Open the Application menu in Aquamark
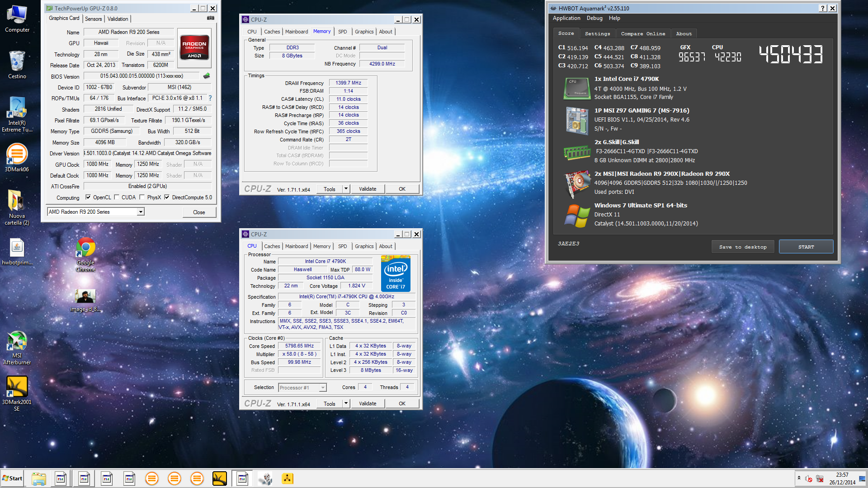This screenshot has height=488, width=868. click(x=566, y=18)
